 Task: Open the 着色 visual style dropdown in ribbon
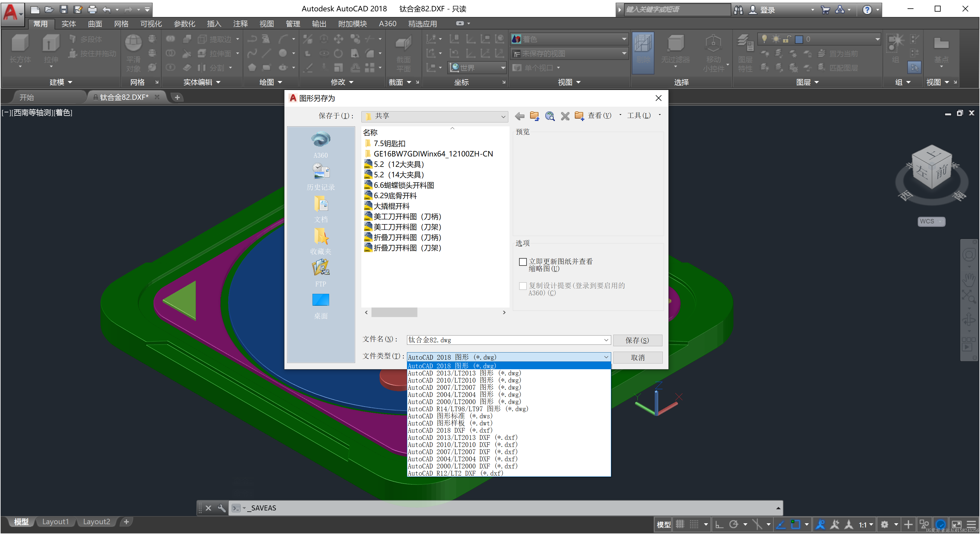tap(569, 39)
